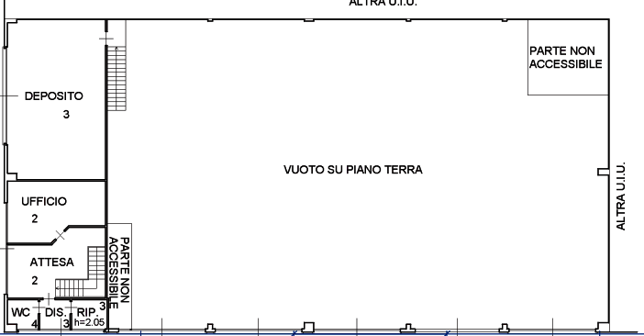The image size is (644, 336).
Task: Click the number 2 under ATTESA
Action: click(35, 281)
